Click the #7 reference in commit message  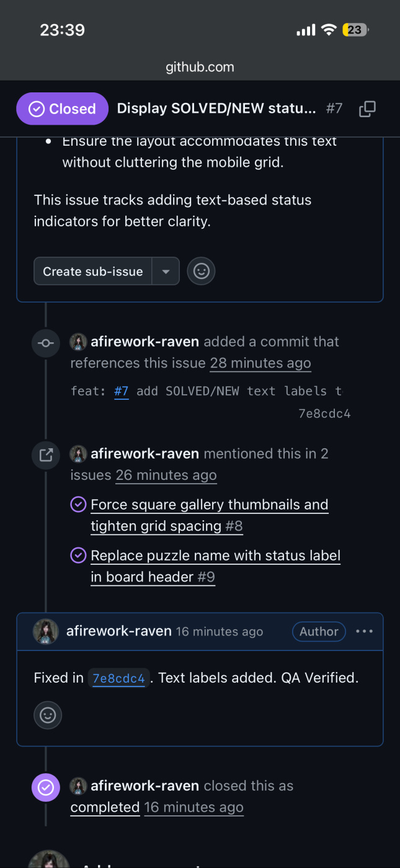121,391
